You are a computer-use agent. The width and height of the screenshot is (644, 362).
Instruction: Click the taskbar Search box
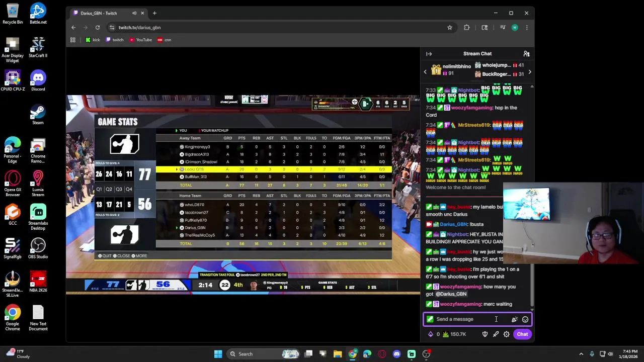click(264, 354)
